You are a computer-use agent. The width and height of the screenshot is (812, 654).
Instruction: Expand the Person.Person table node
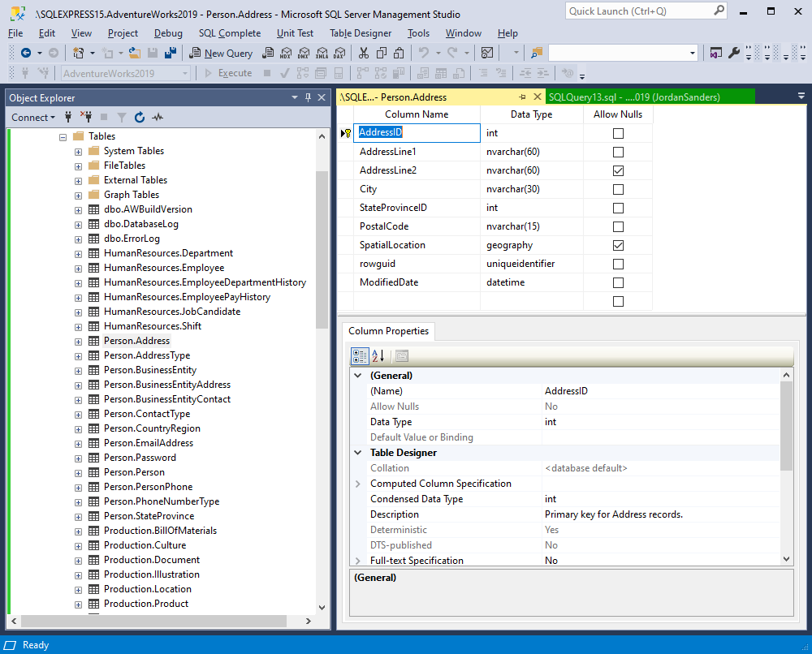[78, 473]
